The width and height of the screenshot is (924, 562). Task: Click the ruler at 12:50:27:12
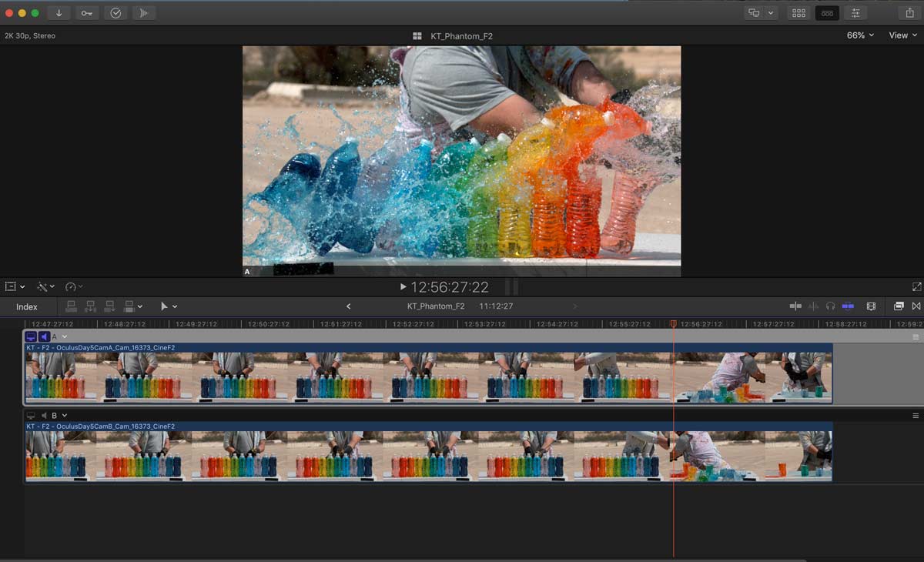(x=269, y=324)
